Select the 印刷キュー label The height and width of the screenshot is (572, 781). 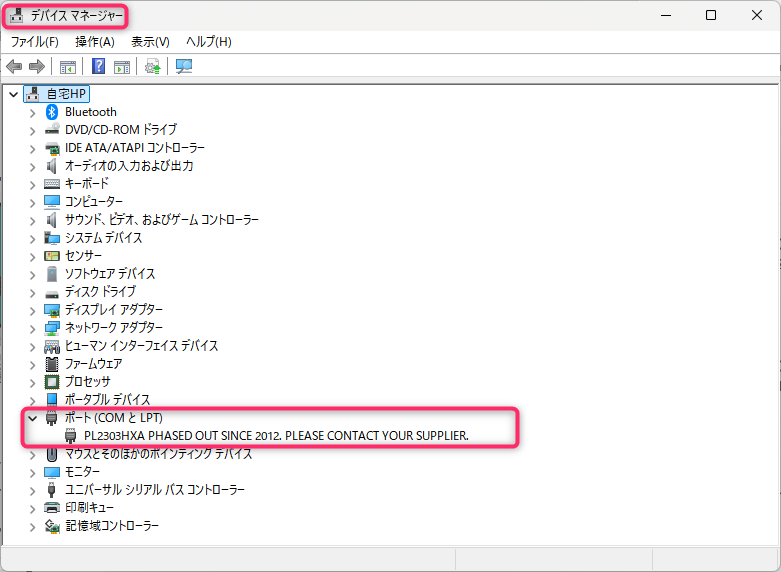point(90,508)
